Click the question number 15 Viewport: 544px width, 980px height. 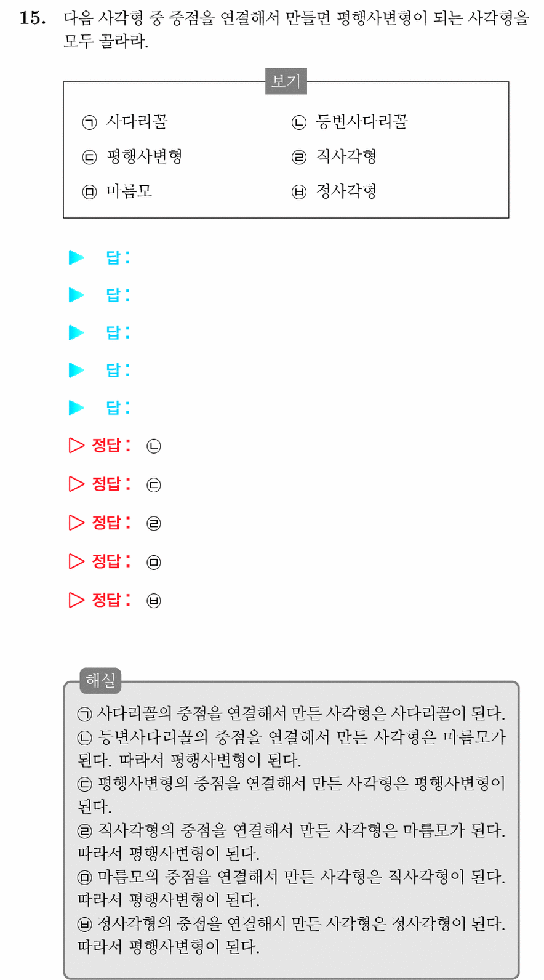click(33, 18)
